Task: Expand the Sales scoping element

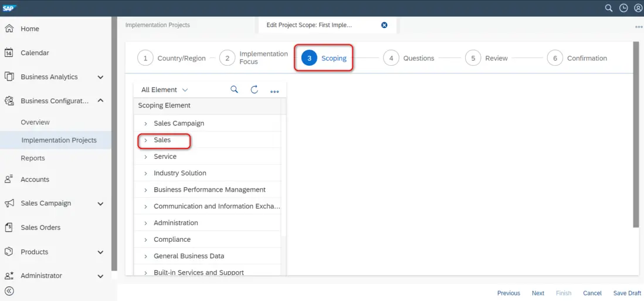Action: pyautogui.click(x=145, y=140)
